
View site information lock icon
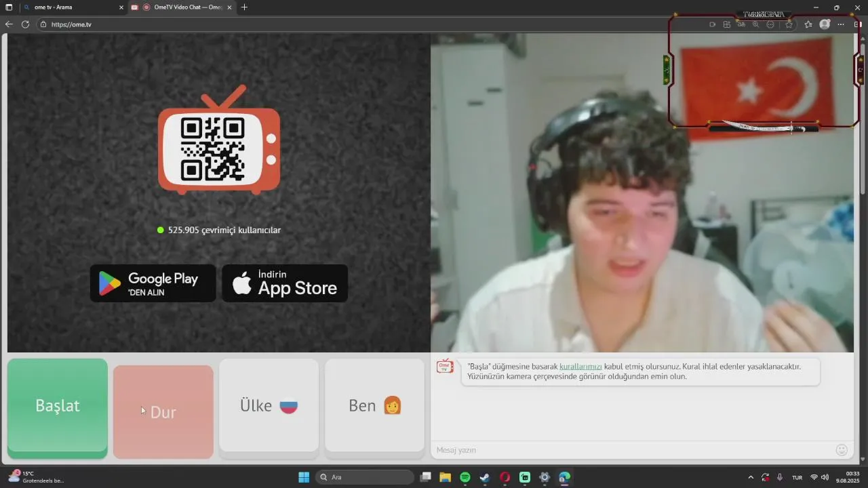43,24
